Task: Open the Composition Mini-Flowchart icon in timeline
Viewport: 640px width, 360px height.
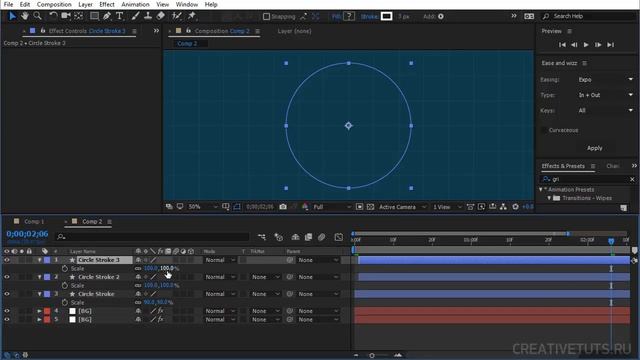Action: [262, 237]
